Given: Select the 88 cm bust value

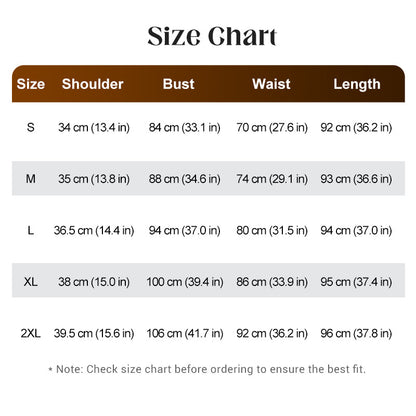Looking at the screenshot, I should coord(185,179).
